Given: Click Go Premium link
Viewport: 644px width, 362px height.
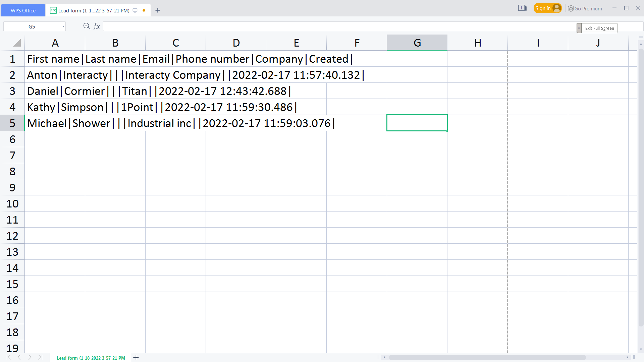Looking at the screenshot, I should [585, 8].
